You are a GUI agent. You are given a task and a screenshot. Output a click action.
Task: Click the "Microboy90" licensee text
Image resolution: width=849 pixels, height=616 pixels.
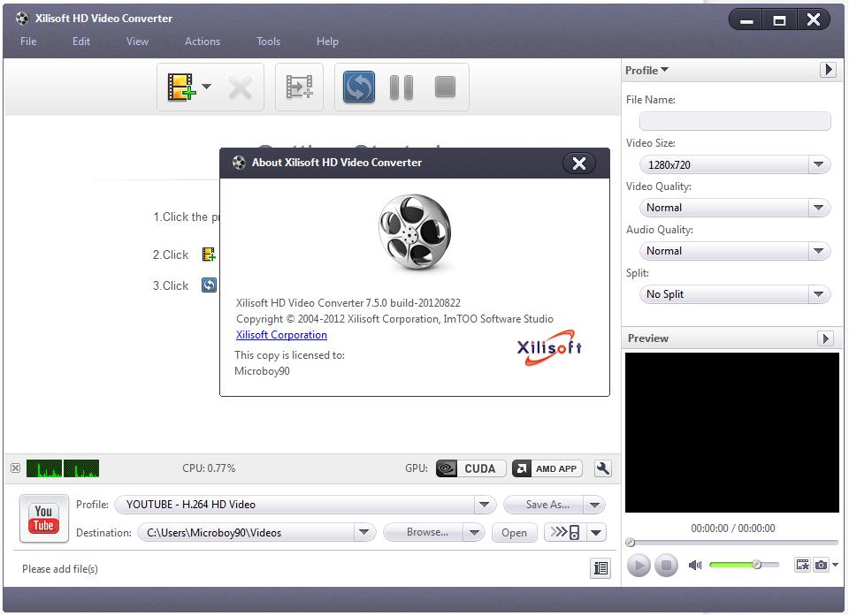(x=262, y=371)
